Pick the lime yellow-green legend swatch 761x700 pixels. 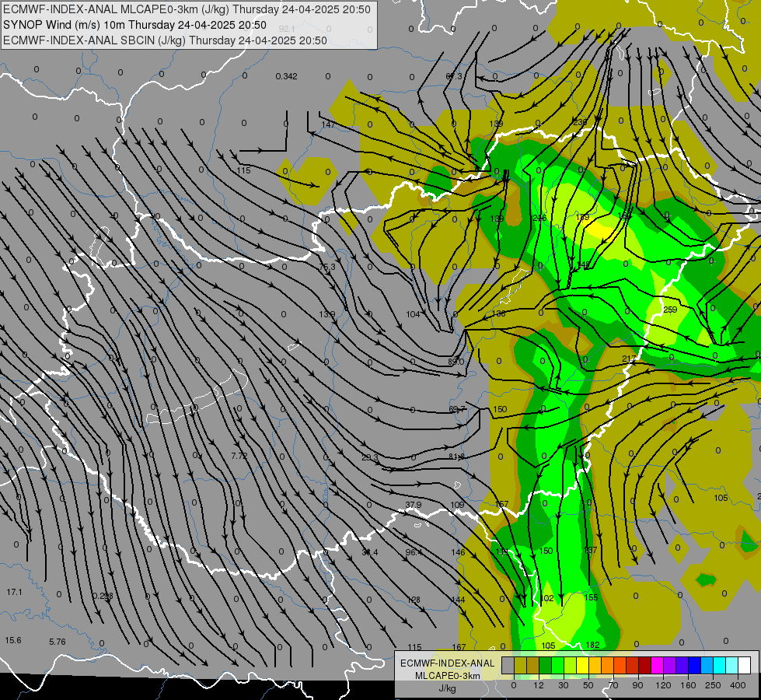click(571, 665)
